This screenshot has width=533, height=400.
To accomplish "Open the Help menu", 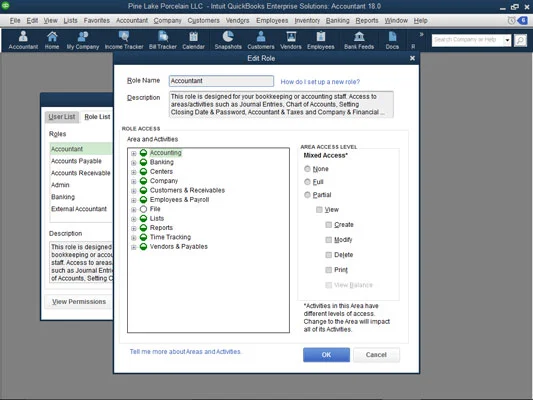I will pyautogui.click(x=420, y=20).
